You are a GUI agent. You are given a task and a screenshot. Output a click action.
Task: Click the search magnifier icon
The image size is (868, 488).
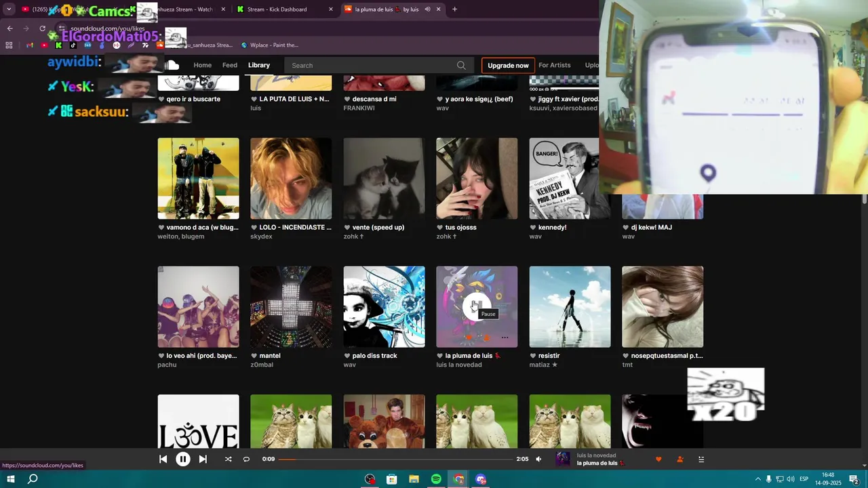(x=461, y=65)
